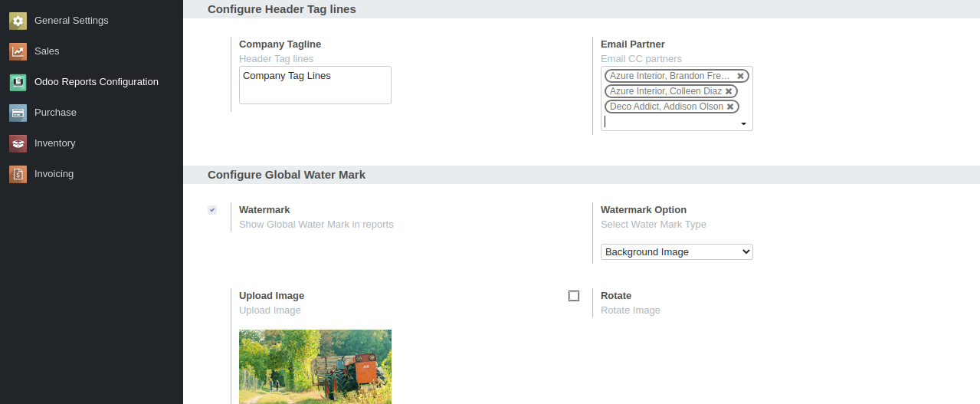Screen dimensions: 980x404
Task: Remove Azure Interior, Brandon Freeman tag
Action: [741, 76]
